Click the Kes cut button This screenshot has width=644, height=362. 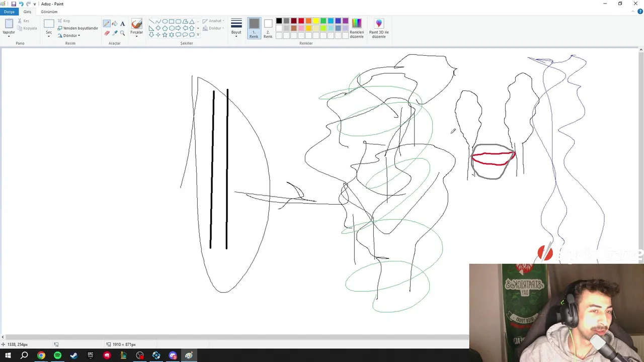[x=24, y=21]
